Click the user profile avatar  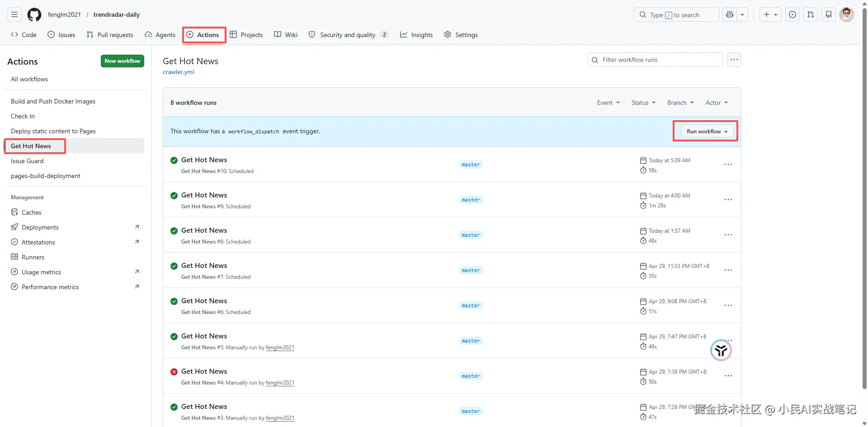[x=847, y=14]
